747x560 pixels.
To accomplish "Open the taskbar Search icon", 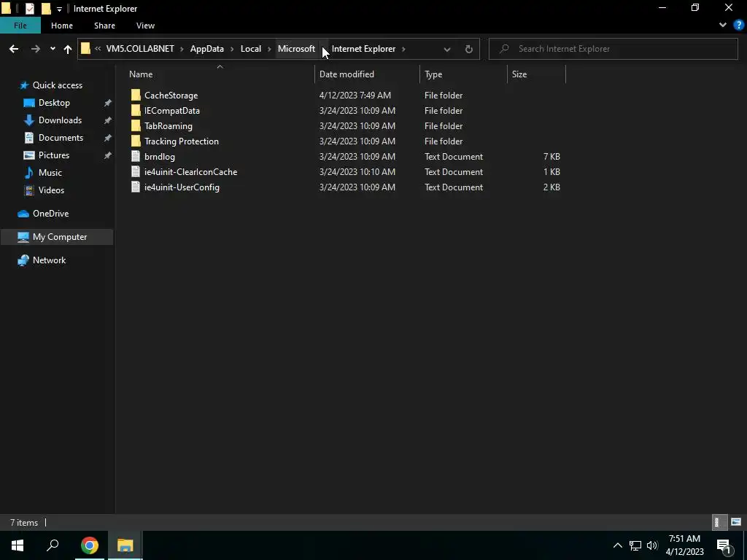I will point(53,545).
